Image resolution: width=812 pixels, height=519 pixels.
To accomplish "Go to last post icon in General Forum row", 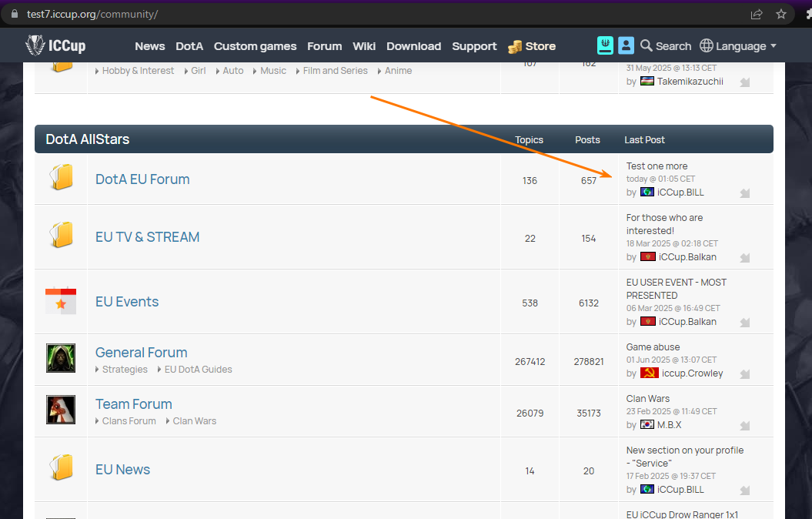I will pyautogui.click(x=745, y=374).
